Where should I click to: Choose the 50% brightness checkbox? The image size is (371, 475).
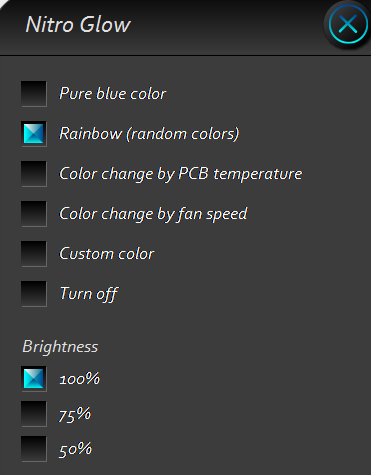coord(34,449)
